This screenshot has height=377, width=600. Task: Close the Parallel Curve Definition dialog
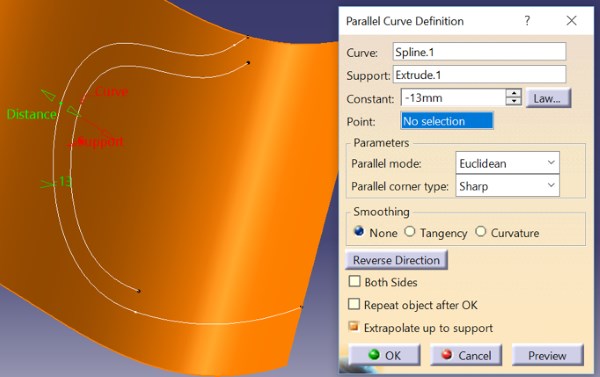tap(571, 20)
